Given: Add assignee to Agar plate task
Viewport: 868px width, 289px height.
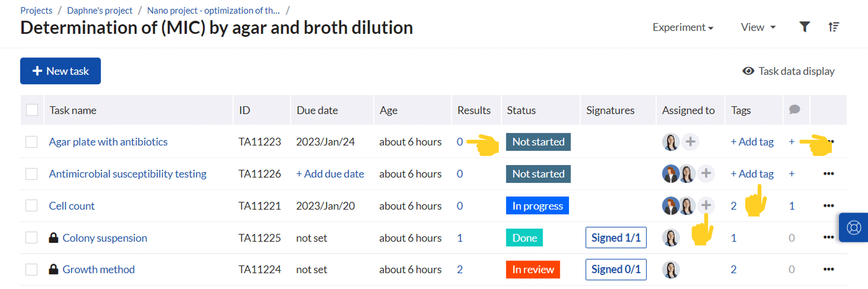Looking at the screenshot, I should click(x=690, y=142).
